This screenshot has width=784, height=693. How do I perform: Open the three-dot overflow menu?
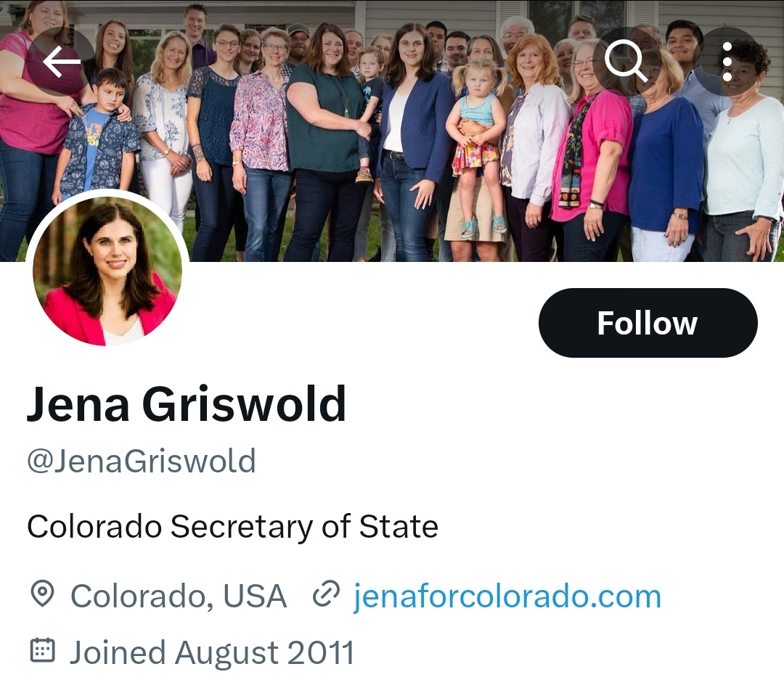click(x=727, y=62)
